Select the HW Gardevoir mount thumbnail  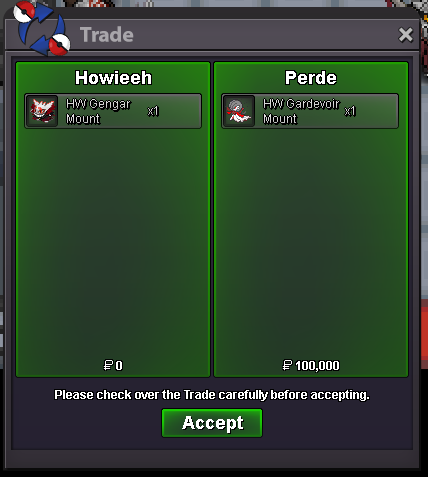coord(239,111)
